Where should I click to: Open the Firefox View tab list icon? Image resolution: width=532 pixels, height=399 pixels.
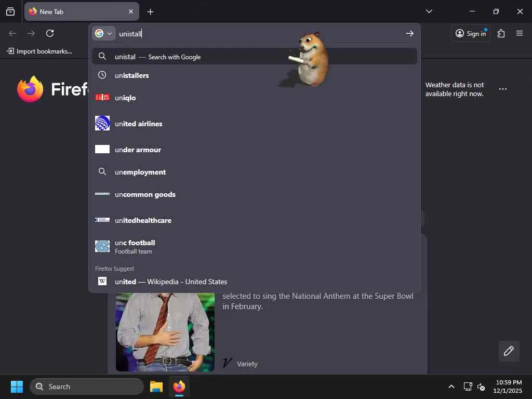coord(10,11)
